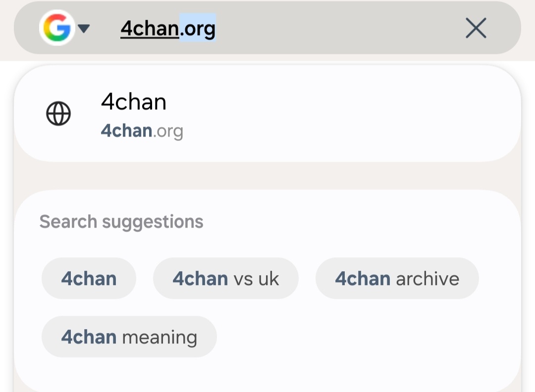The height and width of the screenshot is (392, 535).
Task: Click the 4chan.org URL under the title
Action: click(x=142, y=131)
